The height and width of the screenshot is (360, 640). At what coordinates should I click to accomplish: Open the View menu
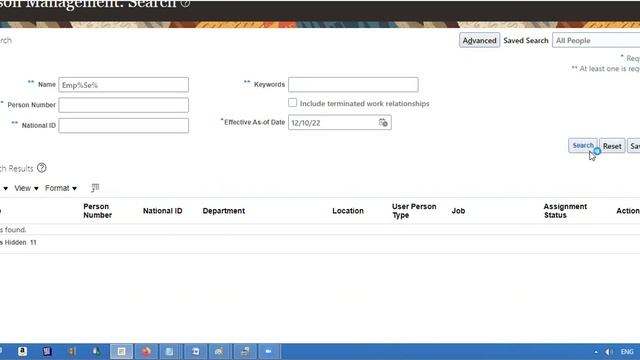[26, 188]
